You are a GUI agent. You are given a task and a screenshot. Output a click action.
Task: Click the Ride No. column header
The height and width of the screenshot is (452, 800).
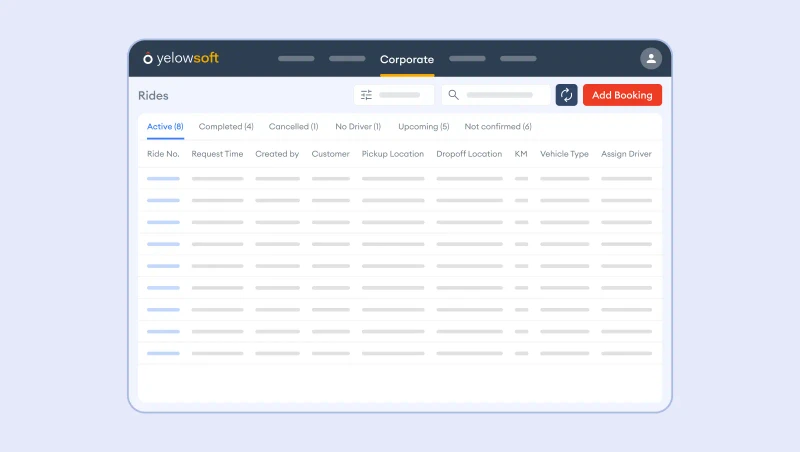point(163,154)
